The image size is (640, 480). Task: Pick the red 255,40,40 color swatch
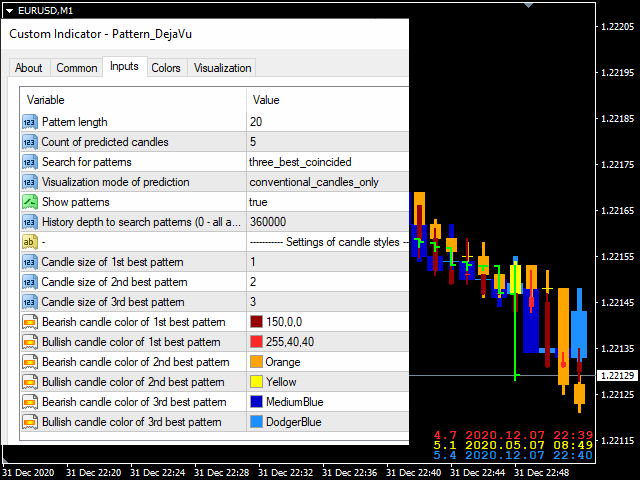256,342
